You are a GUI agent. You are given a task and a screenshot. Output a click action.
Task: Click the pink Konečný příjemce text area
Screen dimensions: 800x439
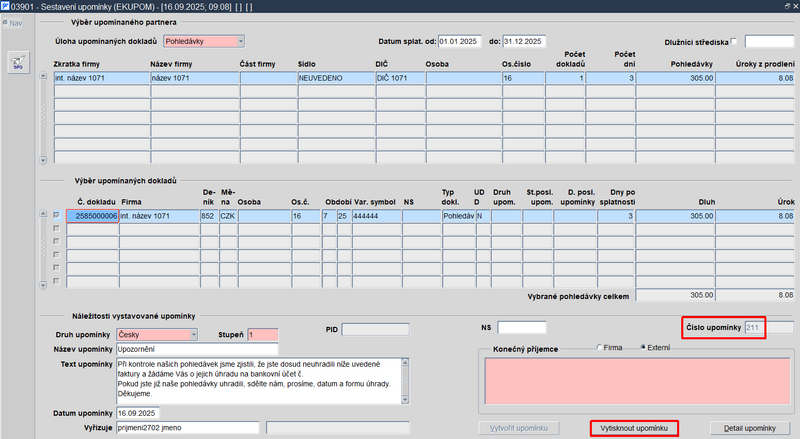(637, 381)
